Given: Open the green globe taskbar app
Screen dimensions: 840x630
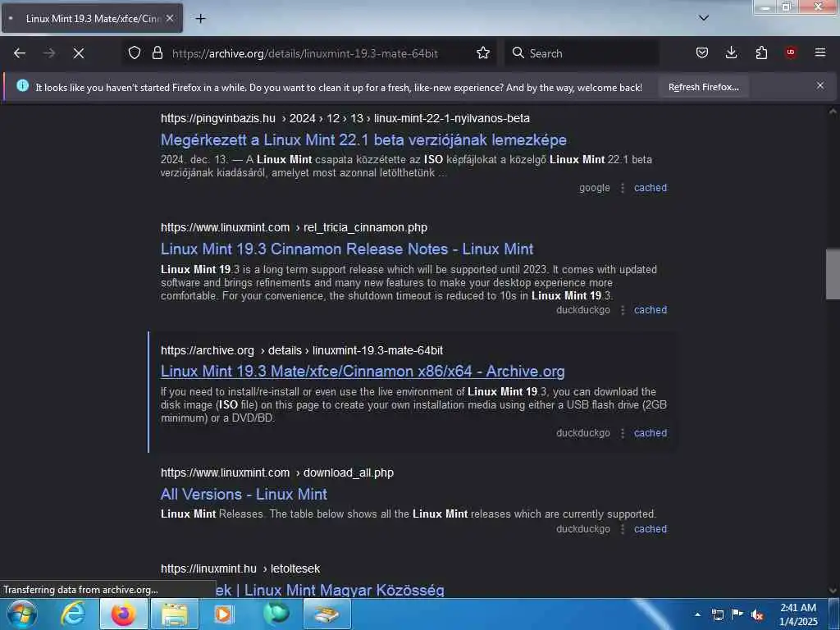Looking at the screenshot, I should (x=276, y=614).
